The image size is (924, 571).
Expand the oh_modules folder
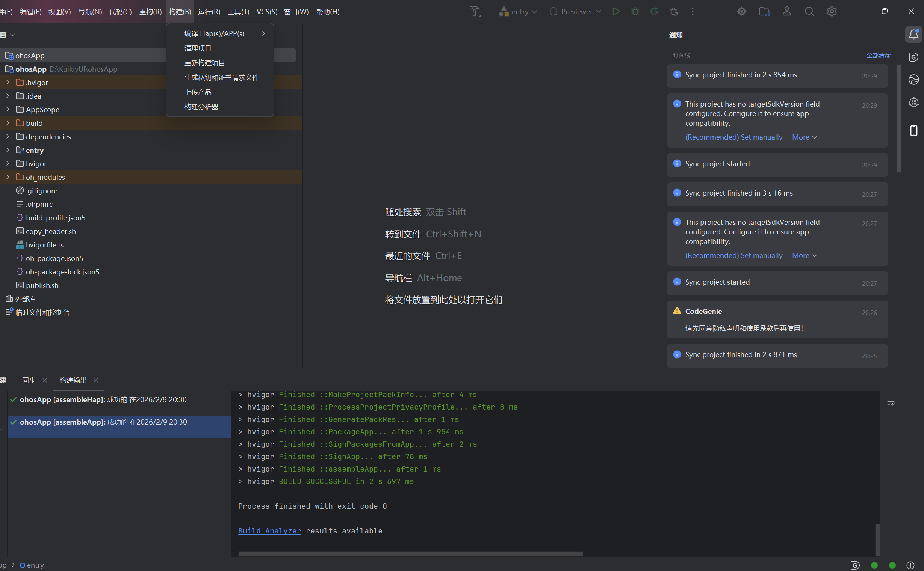(x=8, y=177)
